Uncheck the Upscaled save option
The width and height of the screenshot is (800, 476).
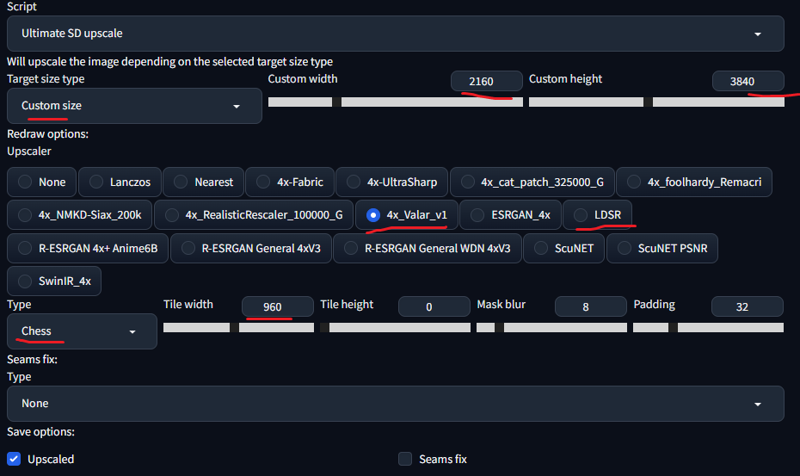coord(14,459)
